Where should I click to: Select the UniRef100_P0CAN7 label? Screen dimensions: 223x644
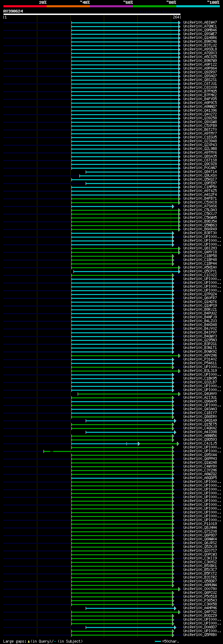coord(200,168)
